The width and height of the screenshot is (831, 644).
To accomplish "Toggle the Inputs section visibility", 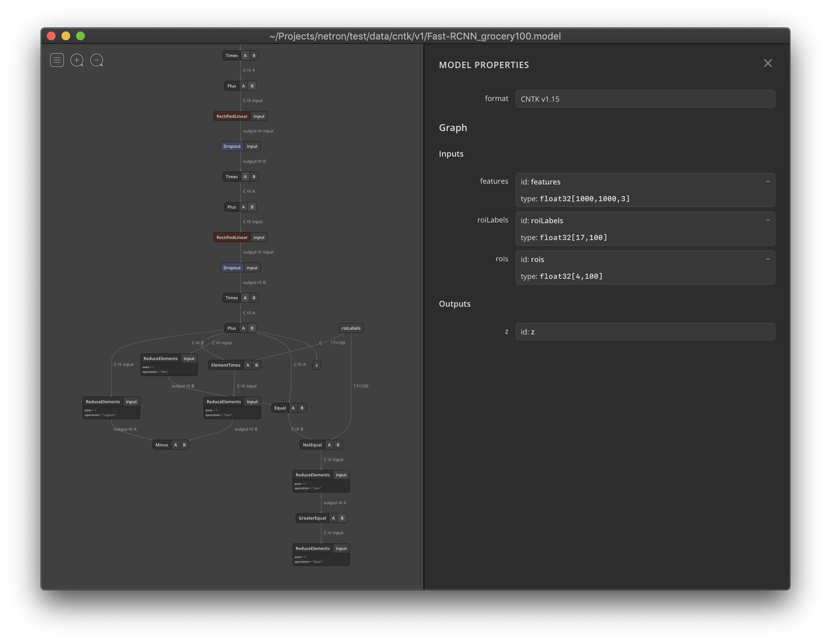I will coord(451,153).
